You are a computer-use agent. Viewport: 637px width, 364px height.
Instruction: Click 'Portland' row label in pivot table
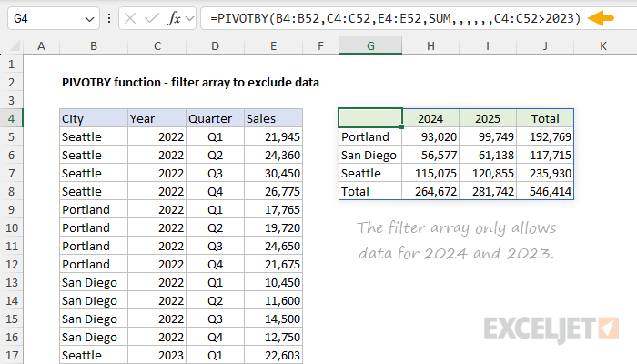[370, 136]
